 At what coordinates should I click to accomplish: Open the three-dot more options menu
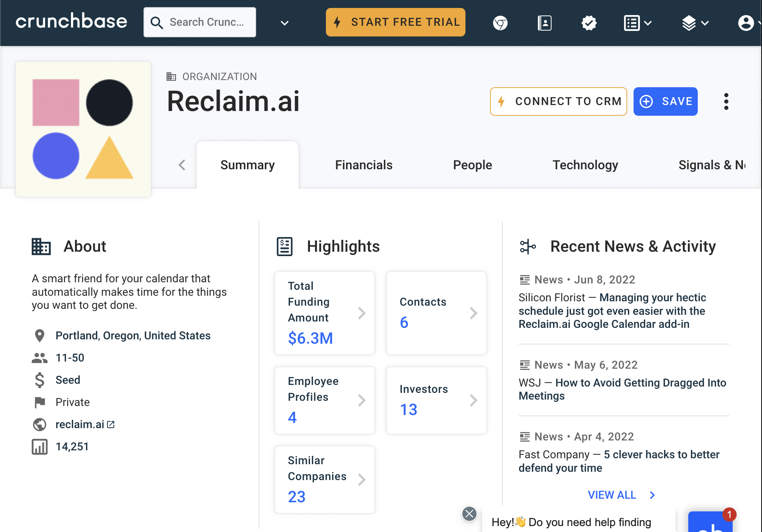(726, 101)
